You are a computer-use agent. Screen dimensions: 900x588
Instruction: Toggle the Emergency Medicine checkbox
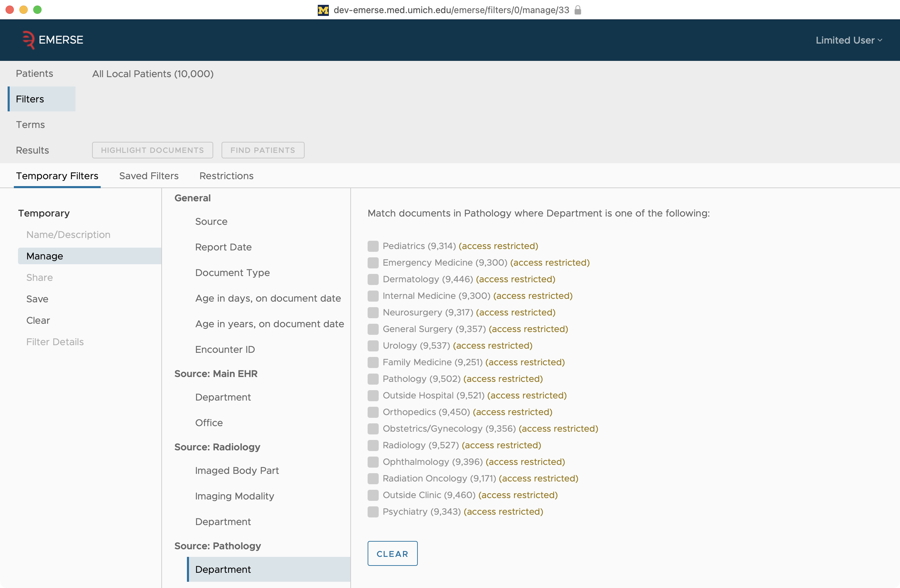point(373,263)
